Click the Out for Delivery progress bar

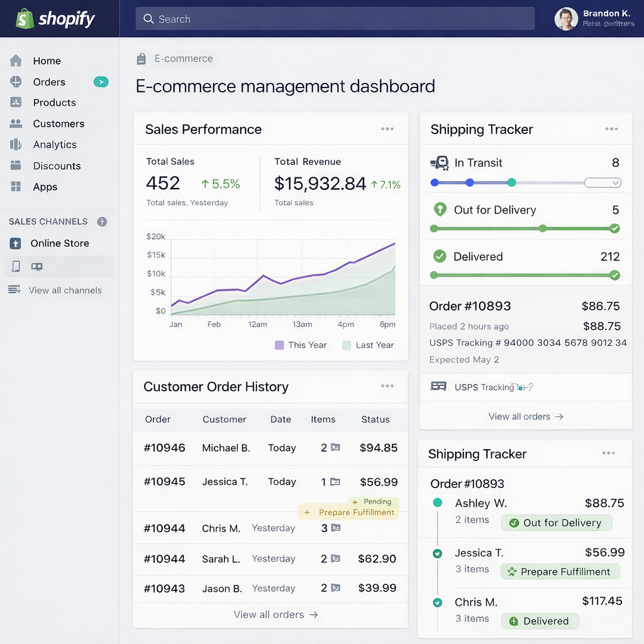(x=524, y=229)
